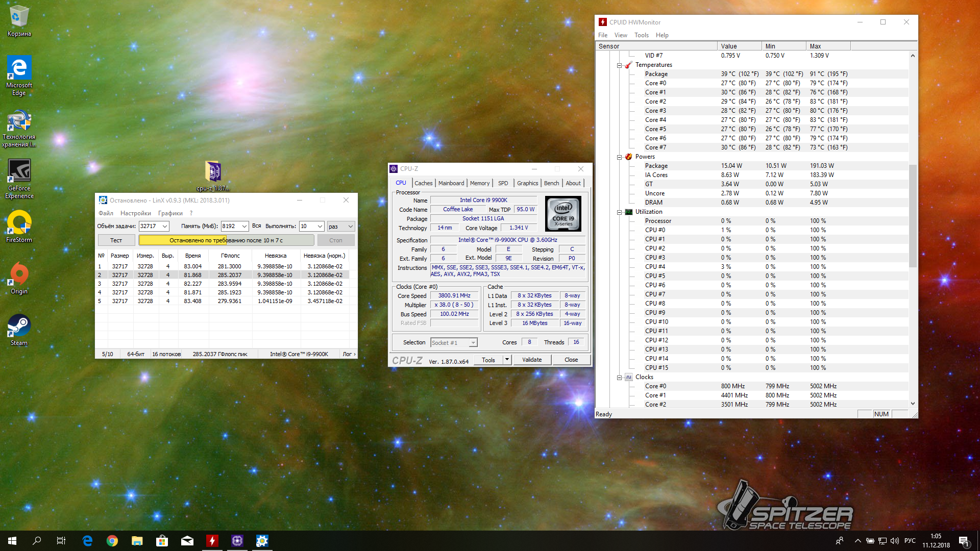The height and width of the screenshot is (551, 980).
Task: Collapse the Utilization section in HWMonitor
Action: point(619,212)
